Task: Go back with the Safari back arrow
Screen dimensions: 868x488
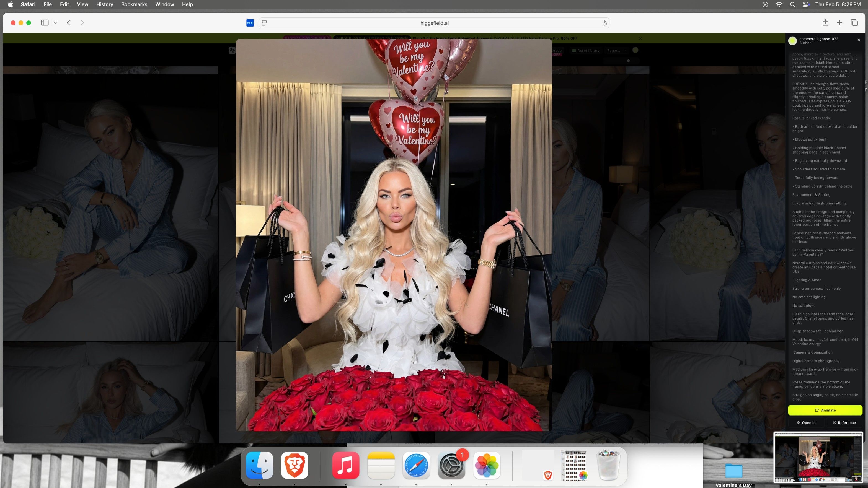Action: pos(68,23)
